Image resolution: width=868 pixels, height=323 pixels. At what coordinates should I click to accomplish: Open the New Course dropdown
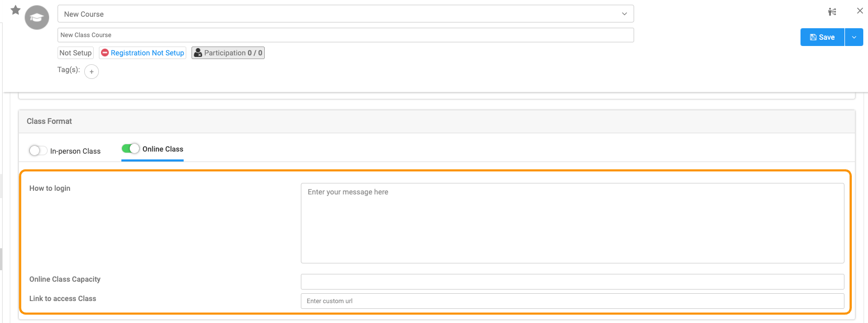tap(345, 14)
